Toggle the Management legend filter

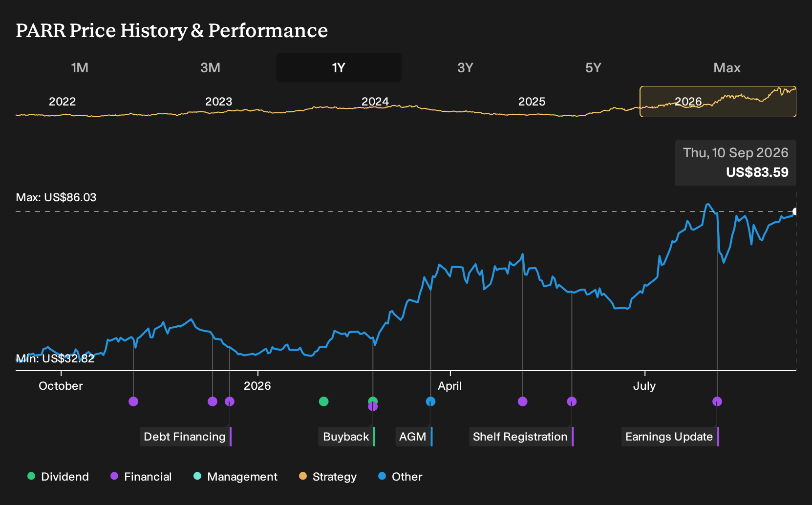tap(235, 477)
